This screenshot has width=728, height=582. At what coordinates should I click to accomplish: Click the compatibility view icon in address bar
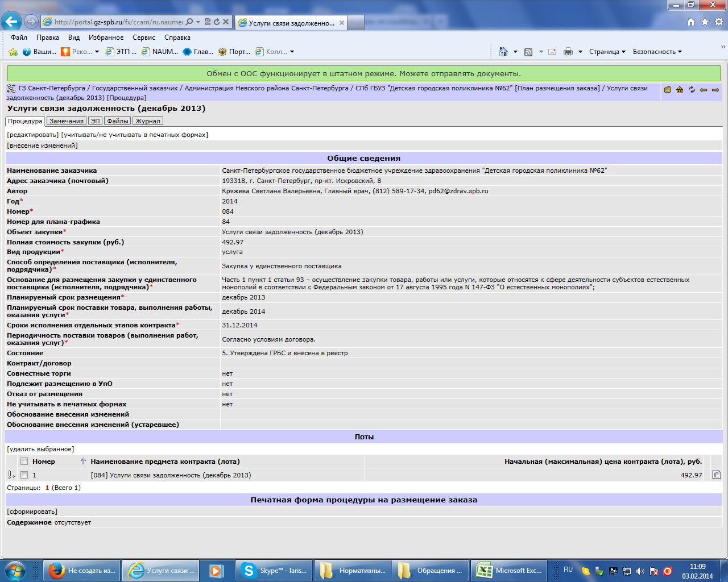point(208,22)
